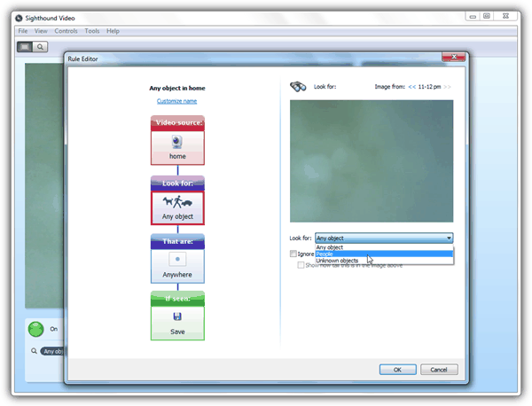Confirm rule with OK button

click(397, 370)
